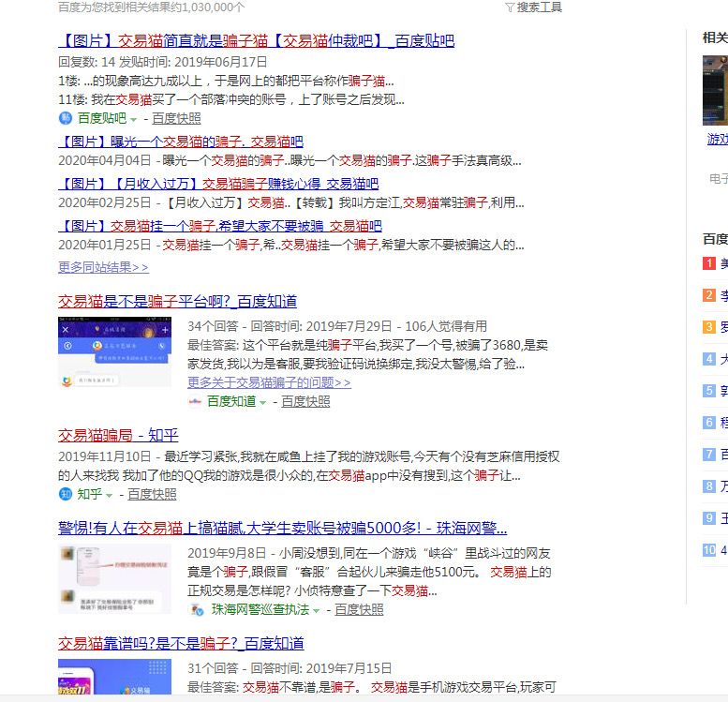Click snippet line starting with 11楼: 我在交易猫买了
The height and width of the screenshot is (702, 728).
coord(231,99)
